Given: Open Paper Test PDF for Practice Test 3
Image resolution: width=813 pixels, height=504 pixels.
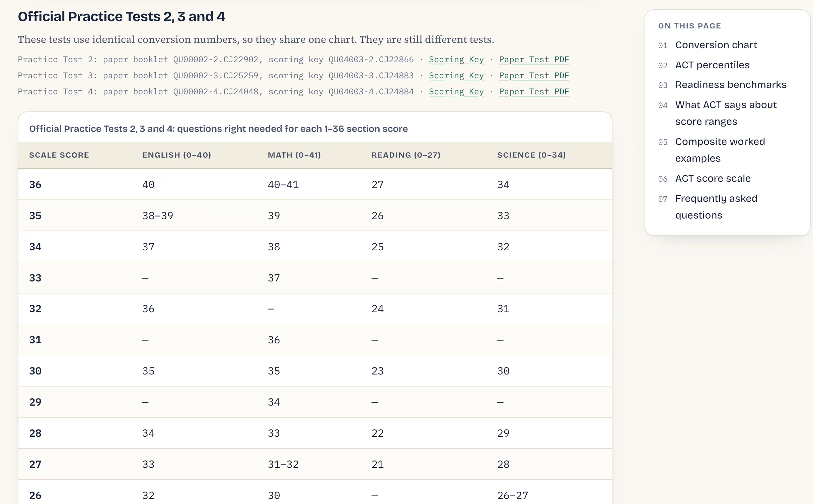Looking at the screenshot, I should pyautogui.click(x=534, y=76).
